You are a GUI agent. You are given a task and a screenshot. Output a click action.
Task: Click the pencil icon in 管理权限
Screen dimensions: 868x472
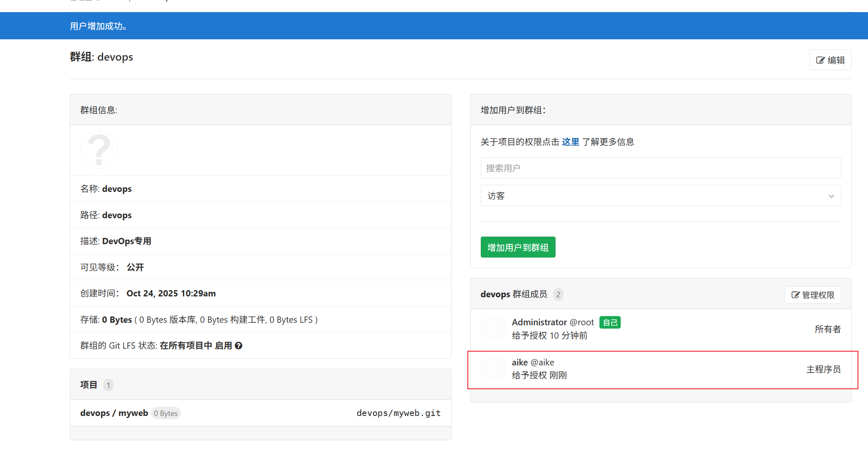click(795, 295)
